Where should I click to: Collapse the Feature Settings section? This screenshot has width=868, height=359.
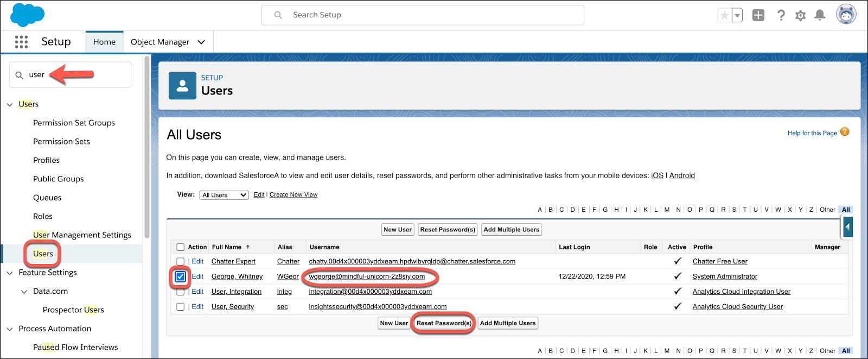tap(10, 273)
